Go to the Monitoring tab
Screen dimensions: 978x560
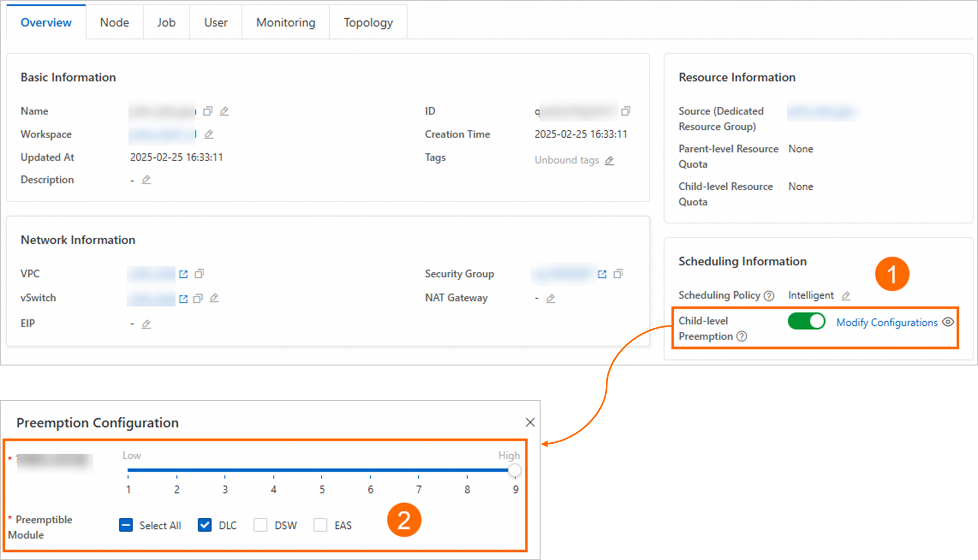point(286,22)
